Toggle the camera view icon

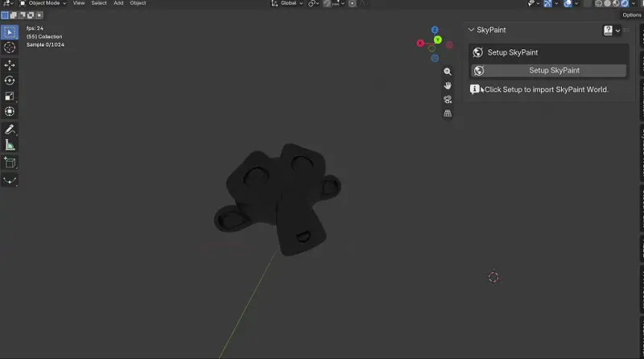pyautogui.click(x=448, y=99)
